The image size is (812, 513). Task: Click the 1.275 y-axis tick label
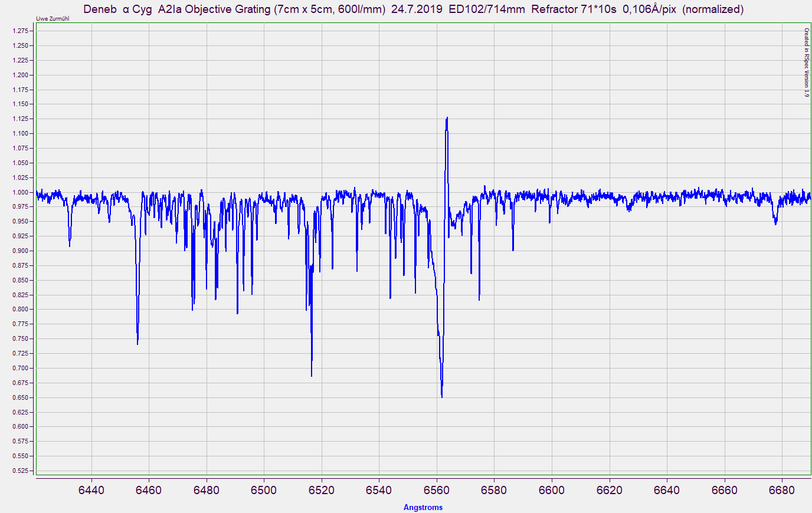pyautogui.click(x=21, y=31)
